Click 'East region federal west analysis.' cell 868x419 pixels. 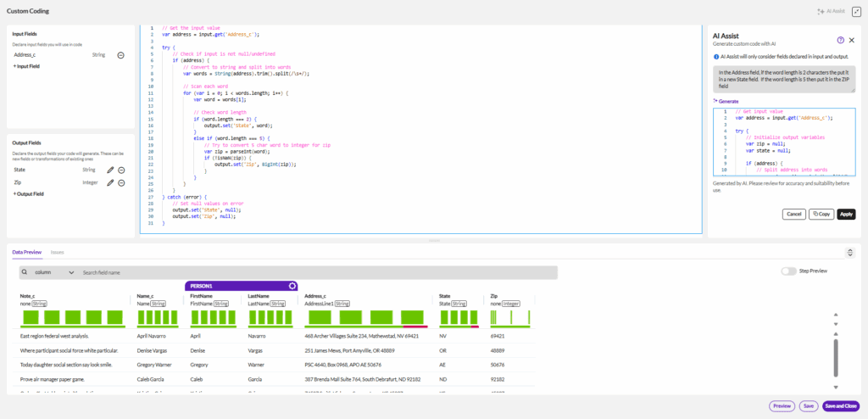[x=54, y=336]
